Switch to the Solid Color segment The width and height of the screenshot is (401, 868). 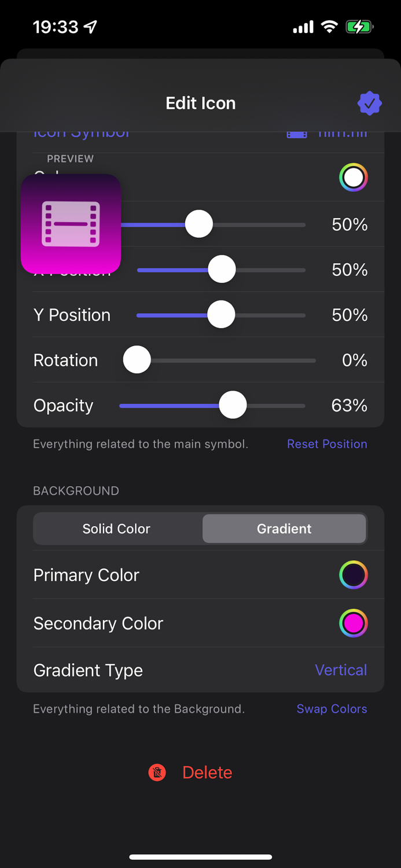pos(116,528)
